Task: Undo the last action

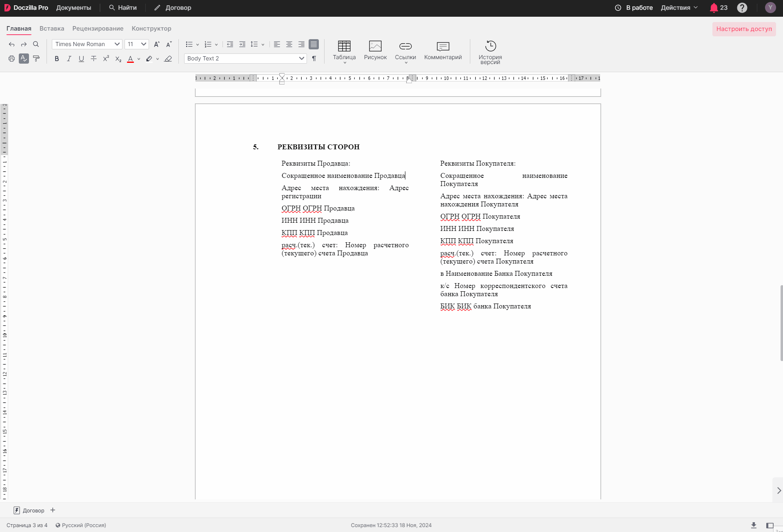Action: pyautogui.click(x=11, y=44)
